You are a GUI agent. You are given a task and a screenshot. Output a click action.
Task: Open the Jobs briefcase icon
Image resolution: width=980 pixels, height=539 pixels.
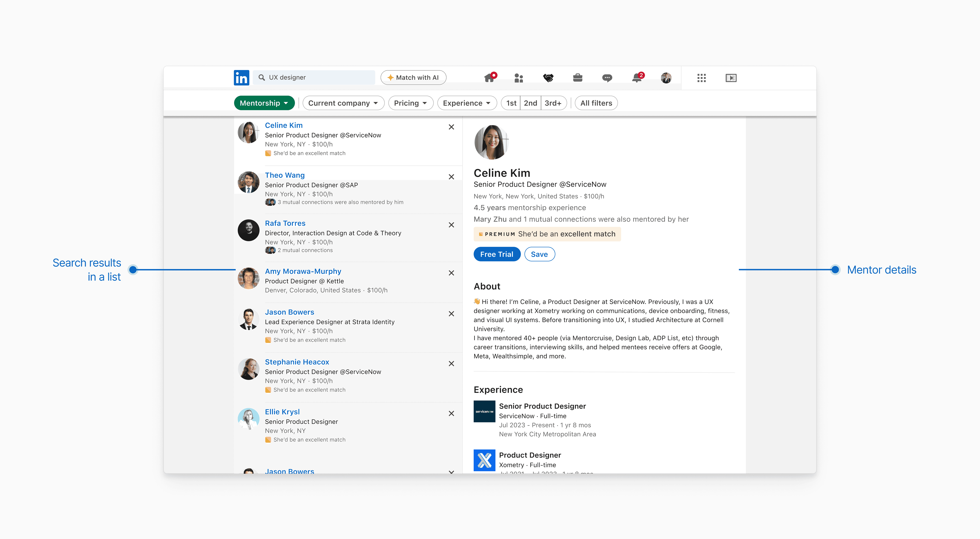click(578, 78)
